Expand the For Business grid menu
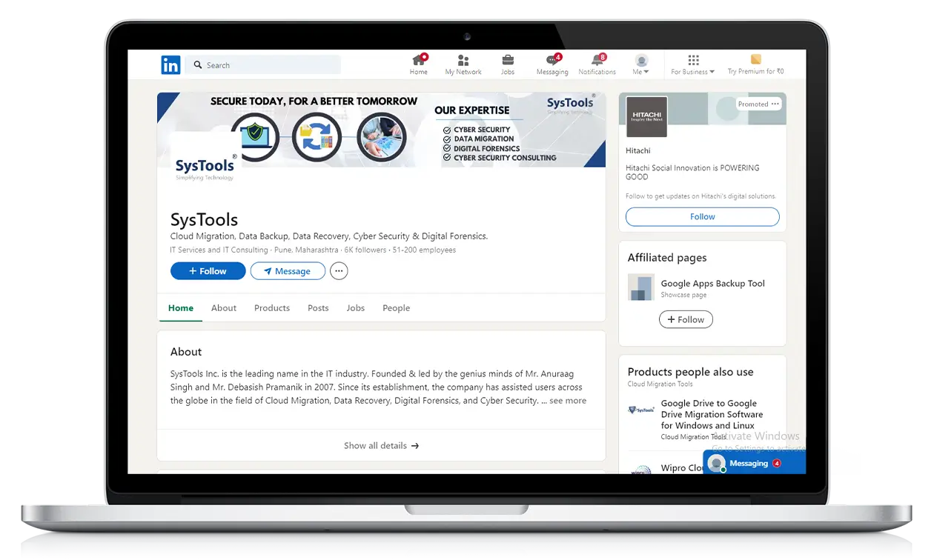 (693, 64)
